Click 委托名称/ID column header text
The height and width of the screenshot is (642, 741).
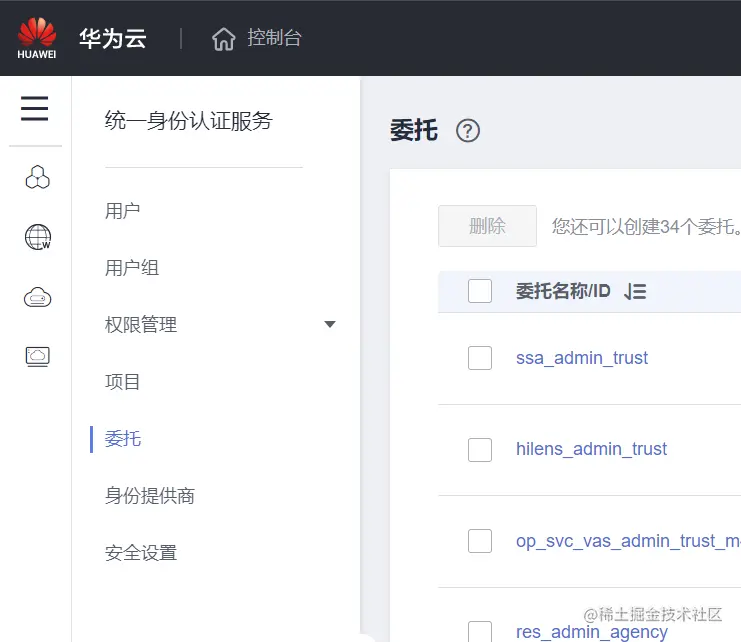coord(563,291)
